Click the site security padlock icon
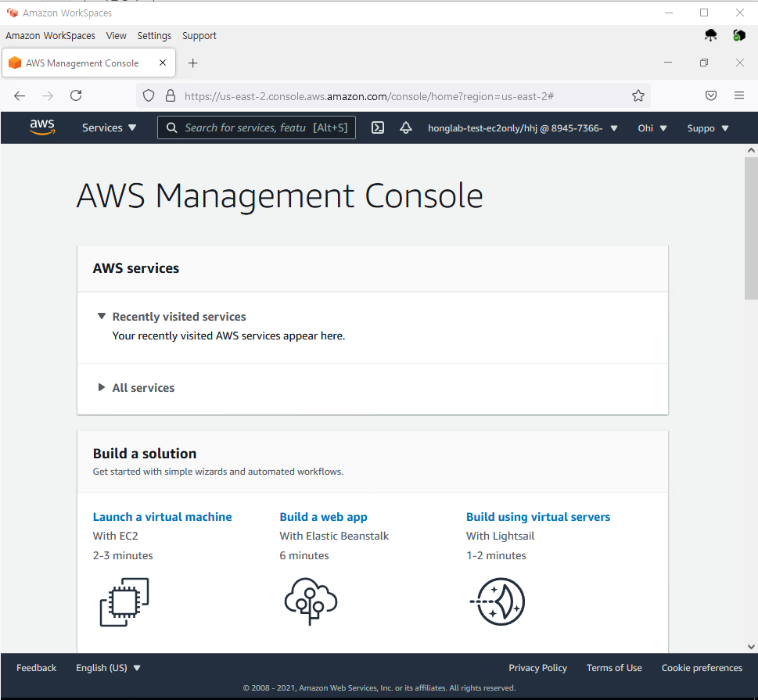758x700 pixels. click(x=171, y=95)
